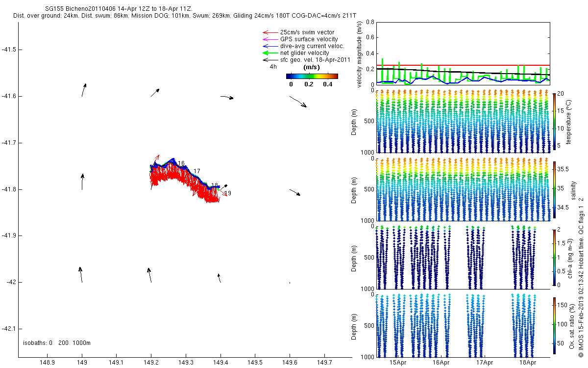Click the blue dive-avg current legend arrow
Screen dimensions: 588x368
pyautogui.click(x=270, y=46)
